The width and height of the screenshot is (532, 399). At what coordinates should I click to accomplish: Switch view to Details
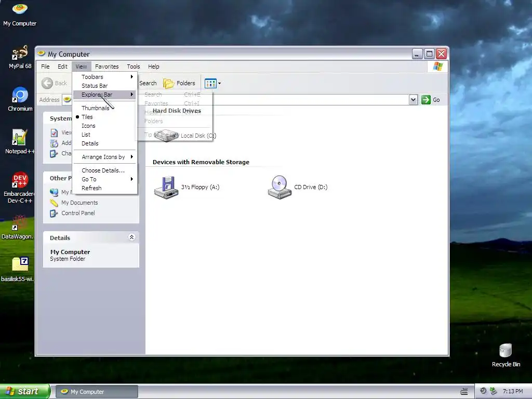pos(105,143)
